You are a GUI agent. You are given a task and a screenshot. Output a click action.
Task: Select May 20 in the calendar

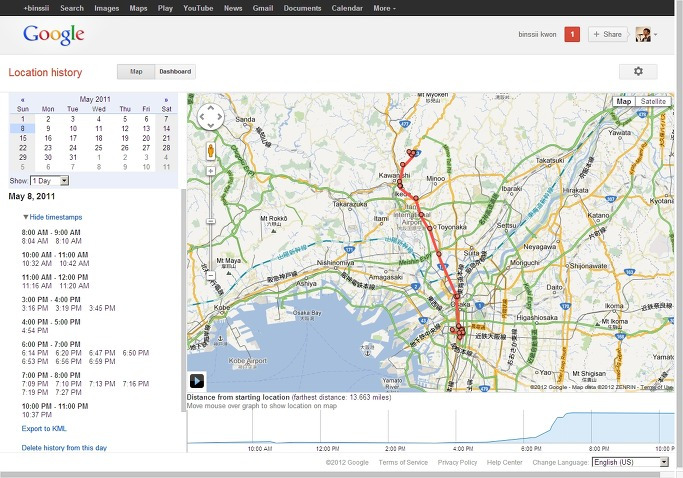pyautogui.click(x=146, y=138)
